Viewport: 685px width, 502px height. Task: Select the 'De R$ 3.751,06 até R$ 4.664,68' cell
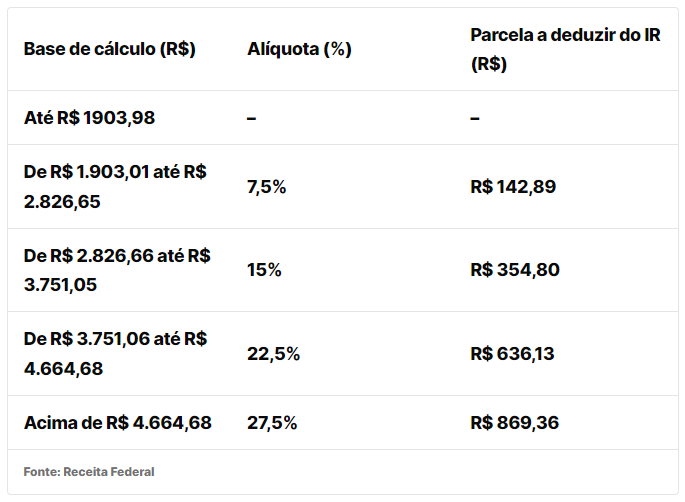(115, 353)
